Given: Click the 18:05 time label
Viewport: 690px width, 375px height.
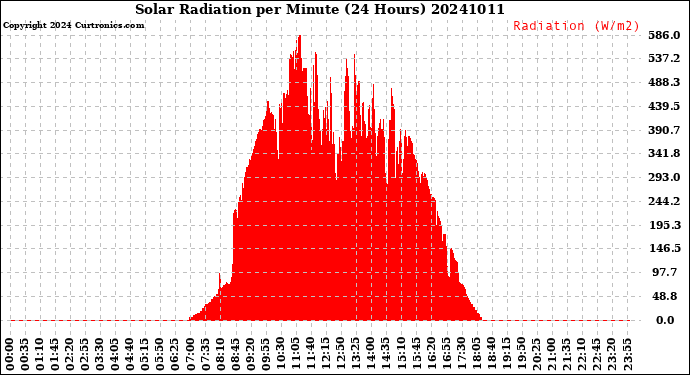Looking at the screenshot, I should (476, 354).
